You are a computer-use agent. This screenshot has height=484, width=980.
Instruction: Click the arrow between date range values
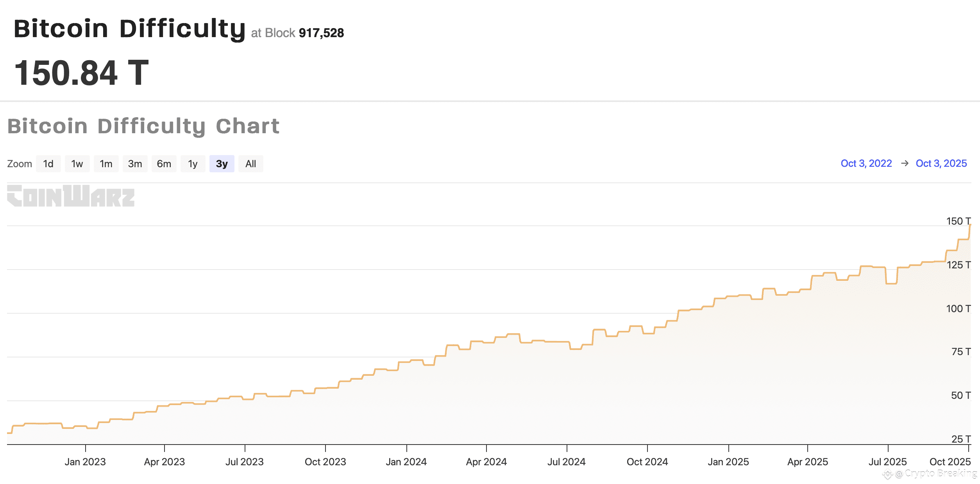tap(904, 163)
